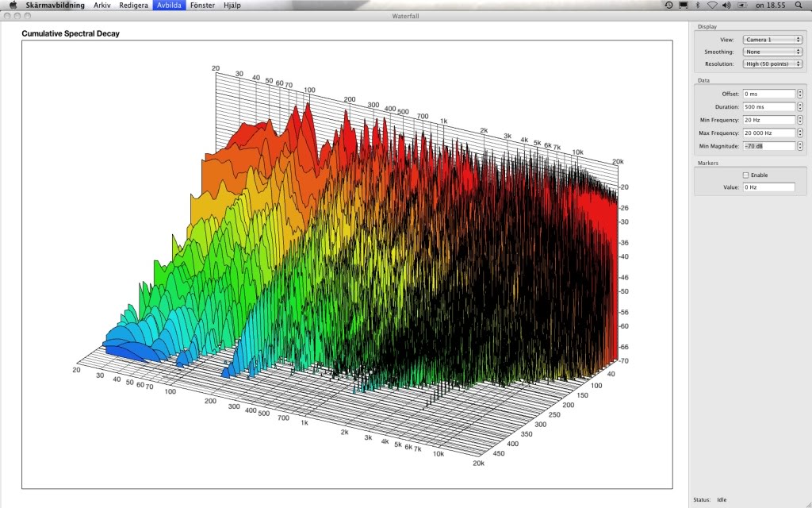Screen dimensions: 812x508
Task: Open the Fönster menu
Action: pos(202,6)
